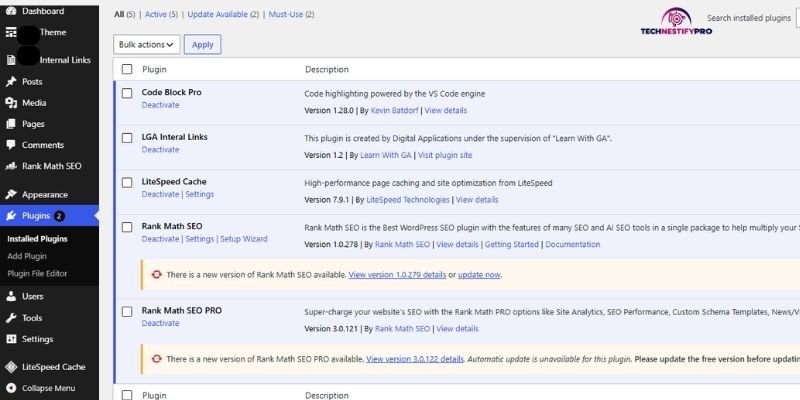Click the Theme menu icon
The height and width of the screenshot is (400, 800).
(11, 32)
